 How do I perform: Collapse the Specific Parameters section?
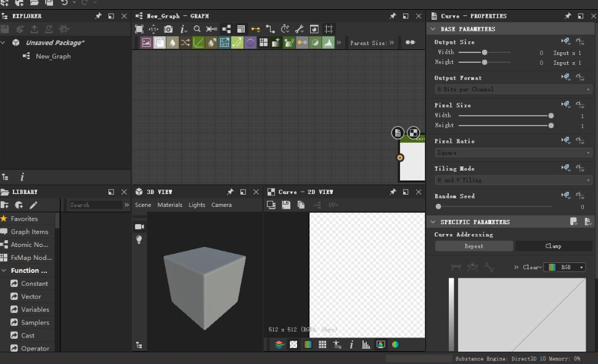pos(433,222)
